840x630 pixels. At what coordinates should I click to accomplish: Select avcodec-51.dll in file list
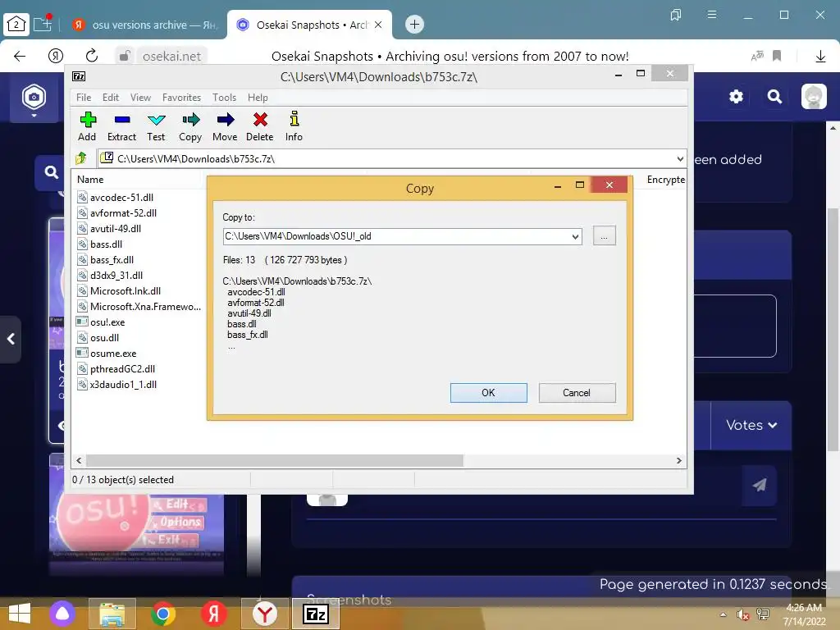tap(121, 198)
